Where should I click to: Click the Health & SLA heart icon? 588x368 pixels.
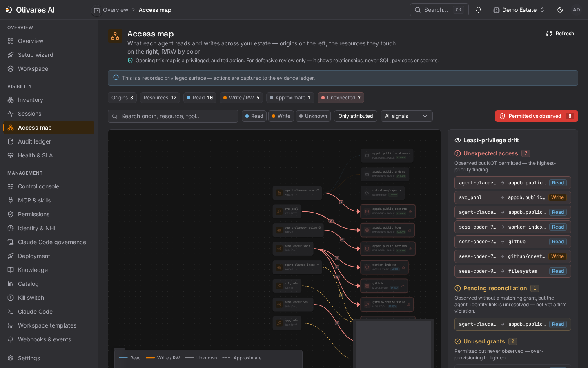[x=11, y=155]
